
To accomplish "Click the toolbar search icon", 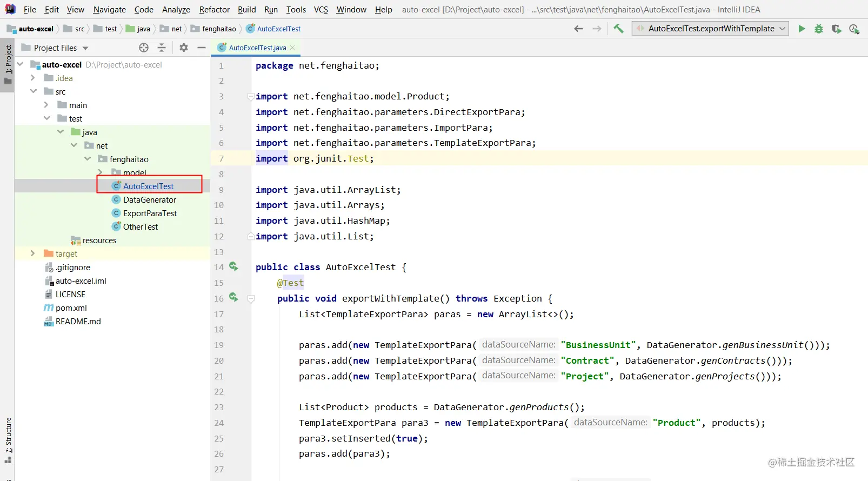I will point(854,29).
